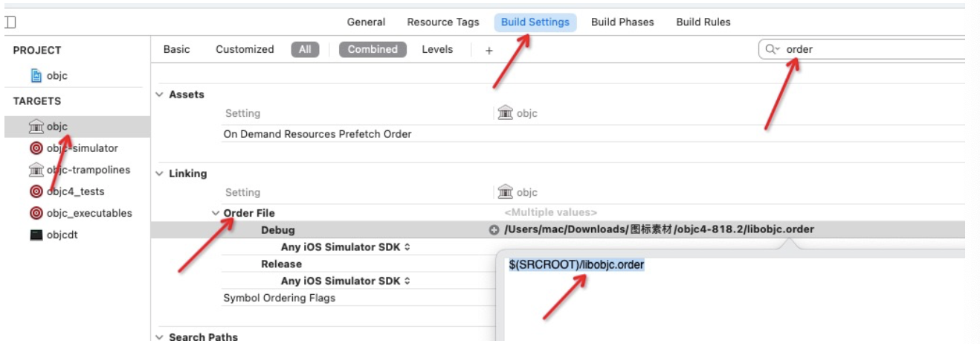This screenshot has height=344, width=980.
Task: Click the objc project file icon
Action: (x=36, y=75)
